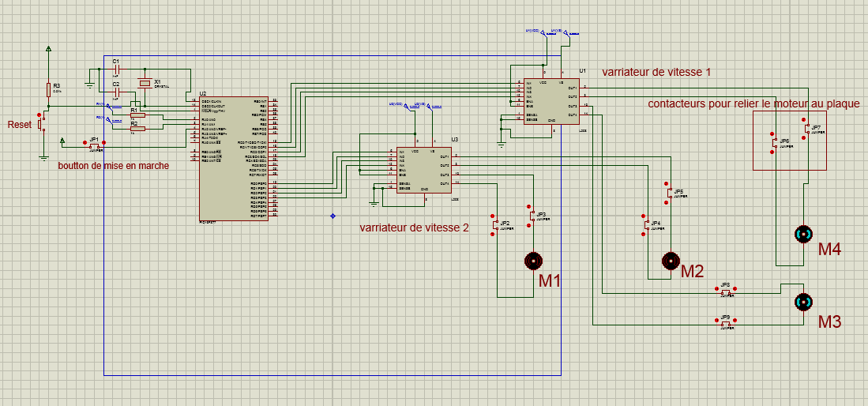Select the U1 motor driver chip body

click(550, 101)
